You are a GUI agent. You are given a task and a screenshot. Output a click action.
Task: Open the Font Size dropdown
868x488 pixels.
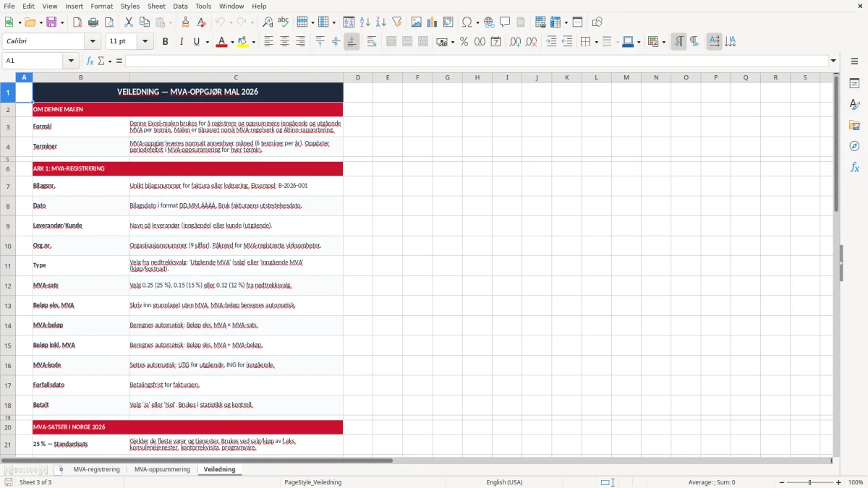[145, 42]
